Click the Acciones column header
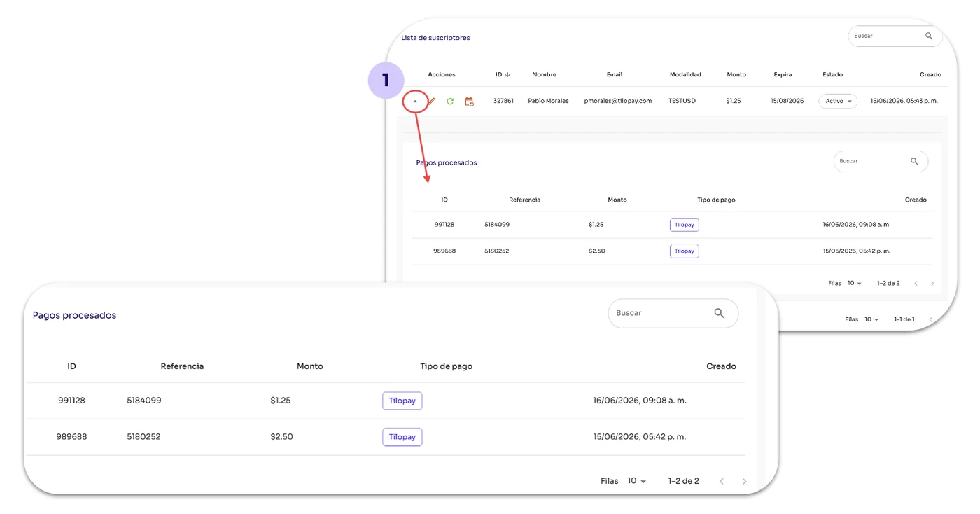This screenshot has height=514, width=980. click(x=442, y=74)
